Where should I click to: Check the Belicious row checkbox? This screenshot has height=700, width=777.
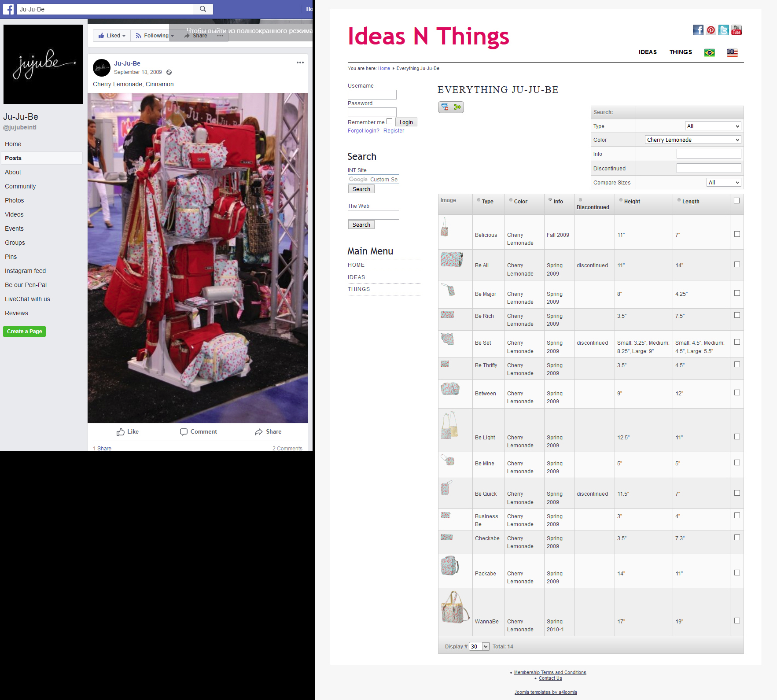737,234
